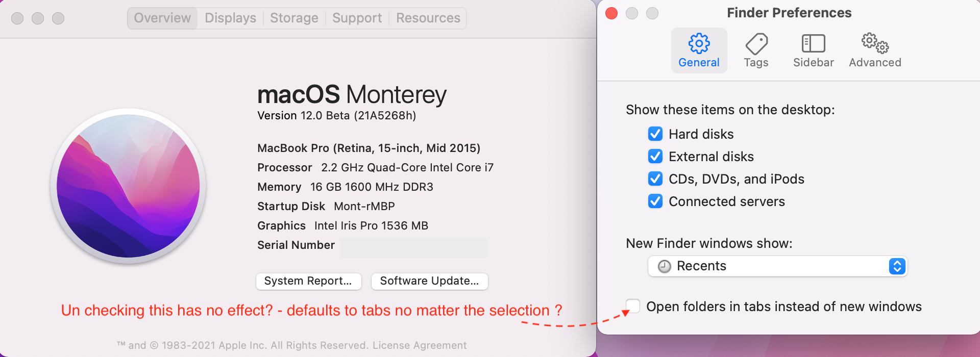The height and width of the screenshot is (357, 980).
Task: Open the New Finder windows show dropdown
Action: (777, 266)
